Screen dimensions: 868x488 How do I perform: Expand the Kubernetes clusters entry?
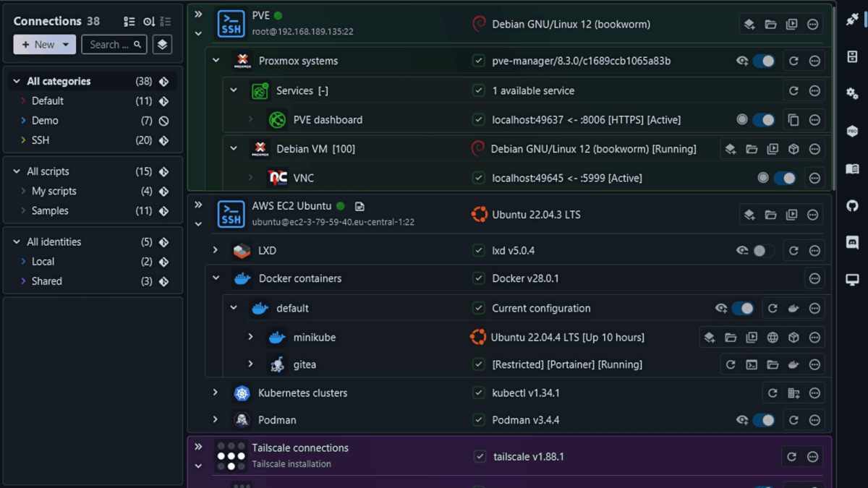[216, 393]
